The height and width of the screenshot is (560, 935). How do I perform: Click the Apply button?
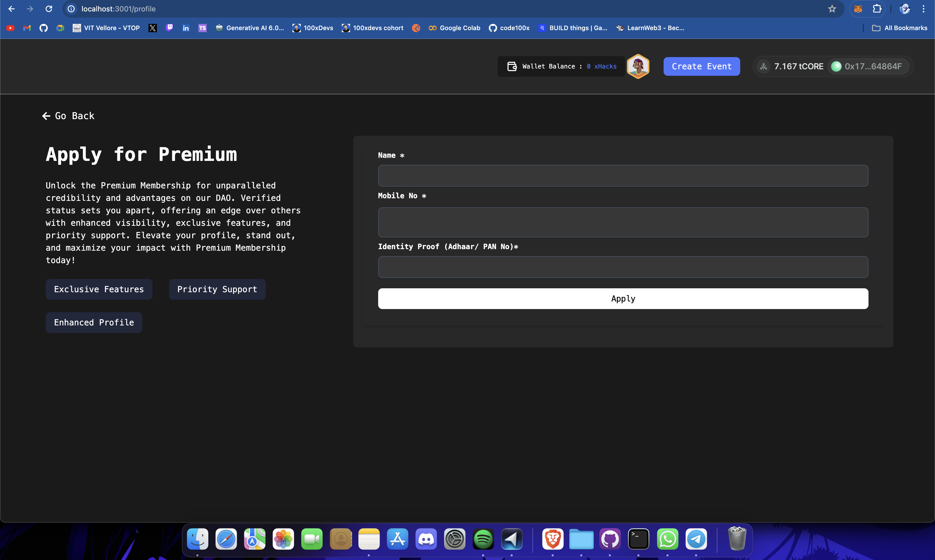[623, 298]
